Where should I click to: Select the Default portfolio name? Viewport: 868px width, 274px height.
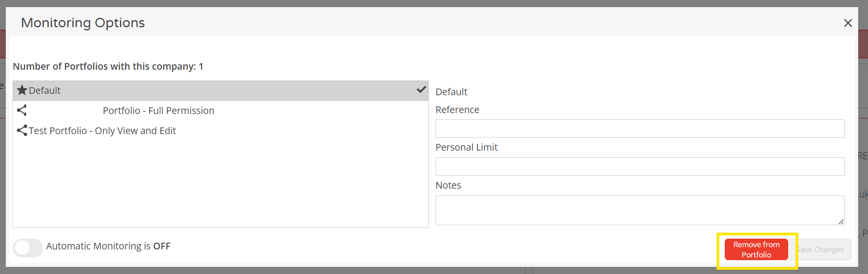click(x=45, y=91)
